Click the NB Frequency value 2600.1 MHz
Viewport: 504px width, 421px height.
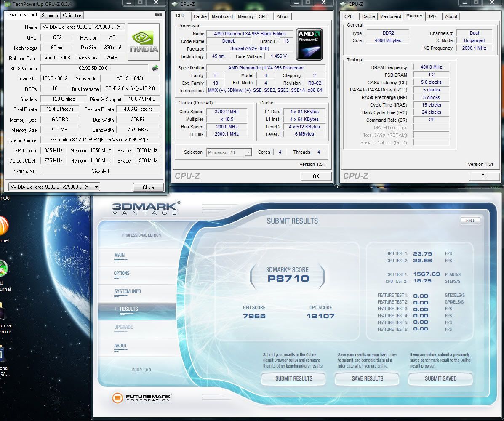tap(474, 48)
